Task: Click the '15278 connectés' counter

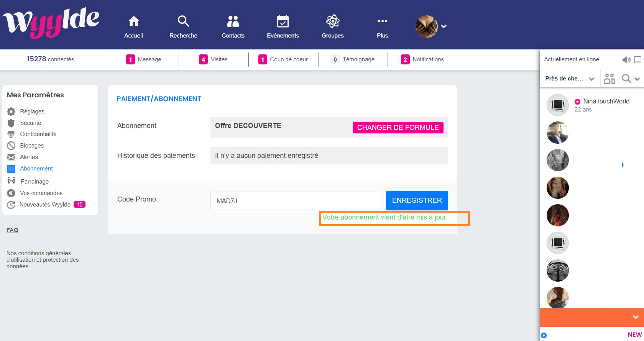Action: 51,59
